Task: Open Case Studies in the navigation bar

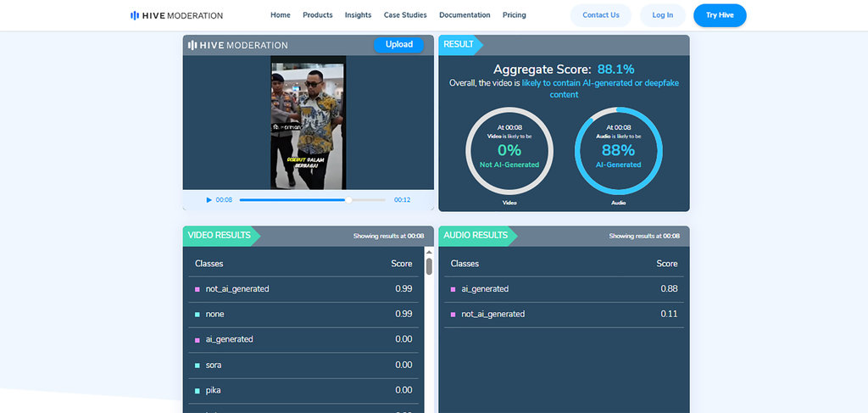Action: pyautogui.click(x=405, y=15)
